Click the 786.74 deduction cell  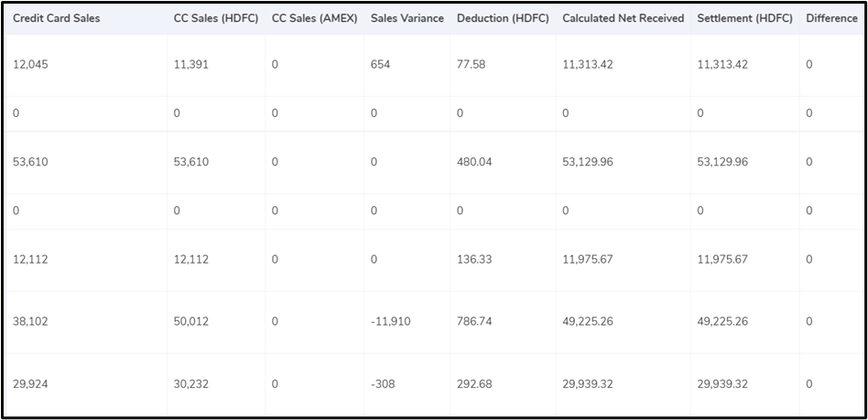(x=474, y=321)
